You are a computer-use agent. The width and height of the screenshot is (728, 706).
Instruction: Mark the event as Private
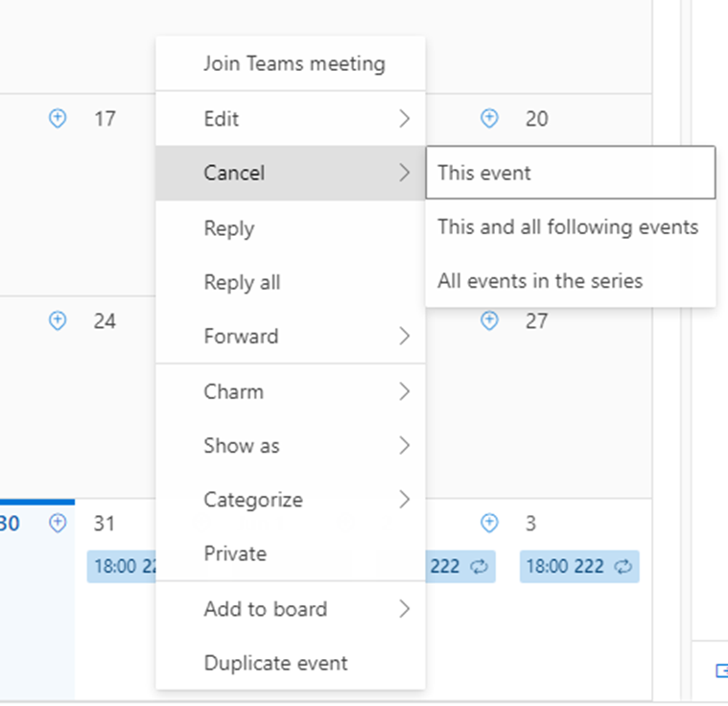235,553
